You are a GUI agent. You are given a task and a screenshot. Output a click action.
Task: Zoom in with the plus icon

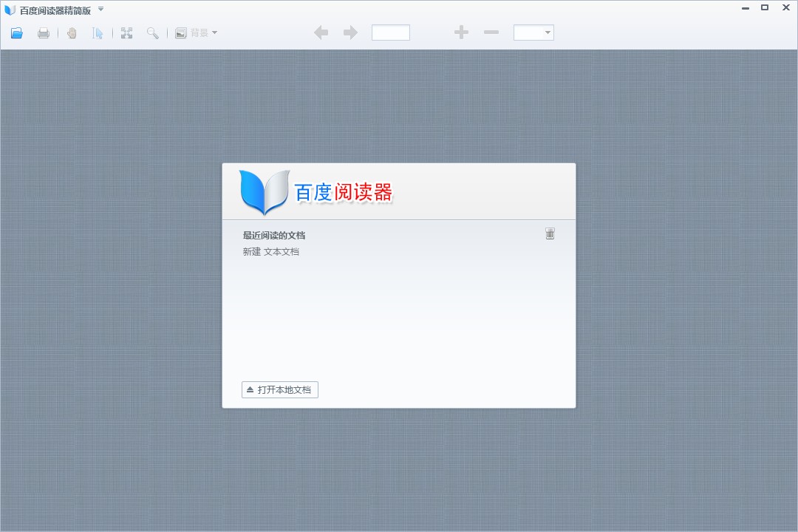(x=461, y=33)
